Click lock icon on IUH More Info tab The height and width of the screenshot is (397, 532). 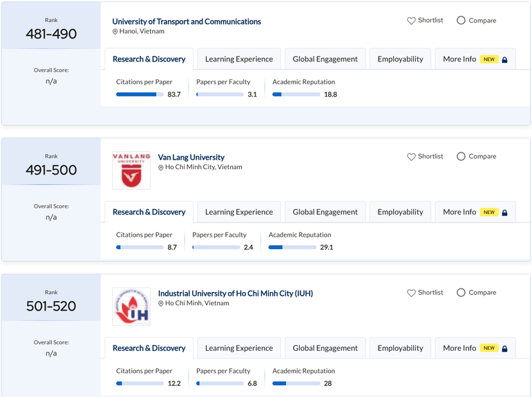pos(504,349)
